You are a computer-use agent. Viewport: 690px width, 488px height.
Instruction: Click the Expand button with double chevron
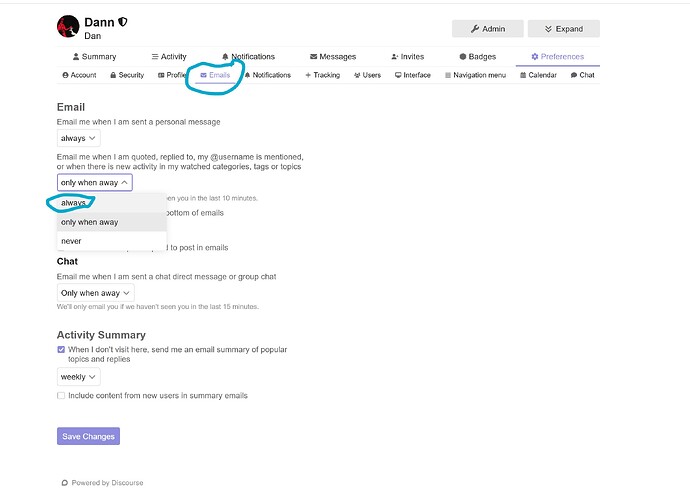coord(564,29)
